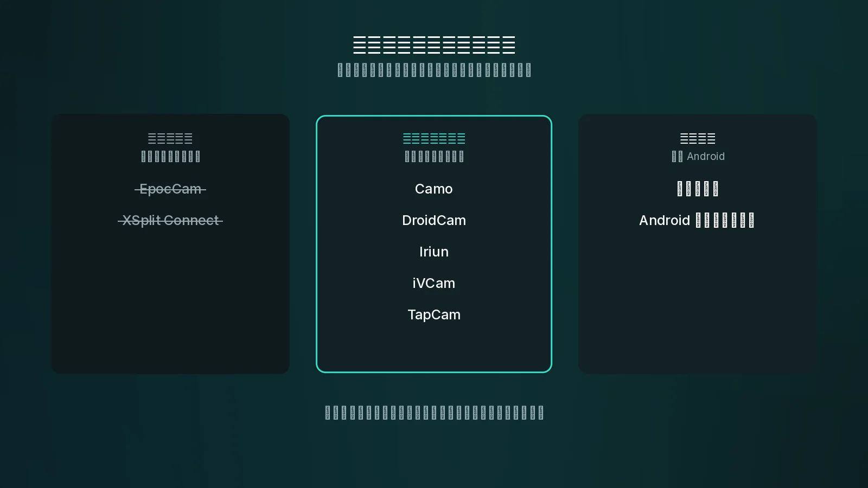Click the Android subtitle in right card
The image size is (868, 488).
click(698, 157)
